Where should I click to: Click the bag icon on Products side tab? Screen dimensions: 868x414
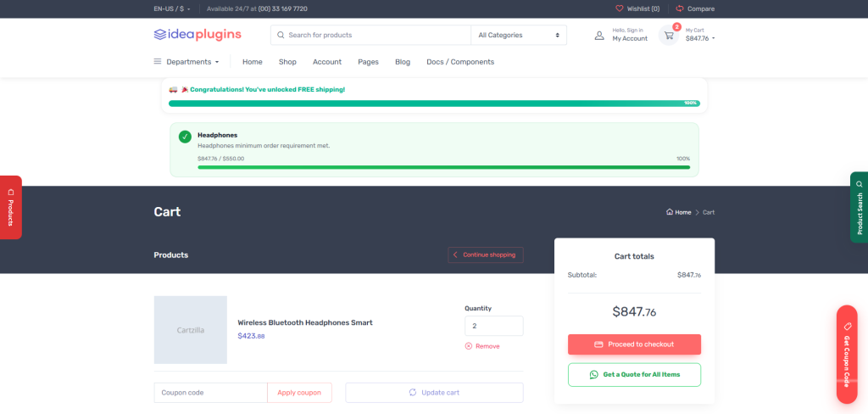[10, 192]
